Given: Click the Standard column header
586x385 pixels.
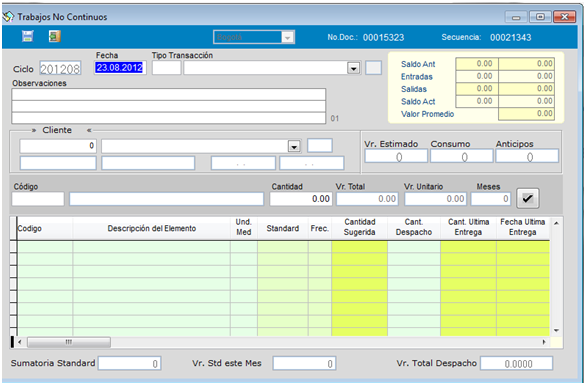Looking at the screenshot, I should [x=283, y=228].
